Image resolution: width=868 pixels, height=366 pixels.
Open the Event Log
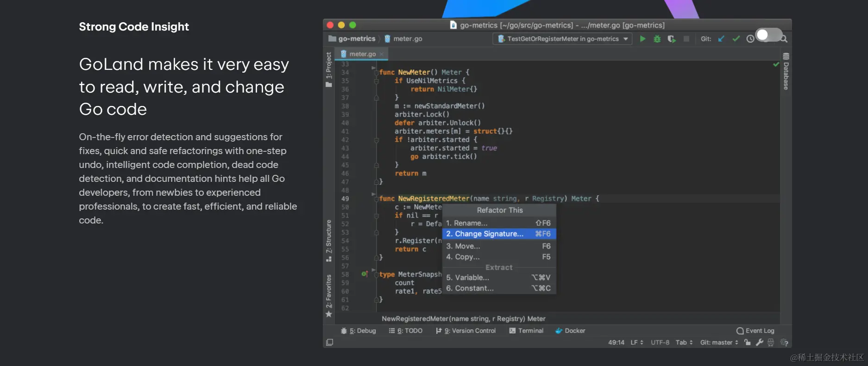755,331
